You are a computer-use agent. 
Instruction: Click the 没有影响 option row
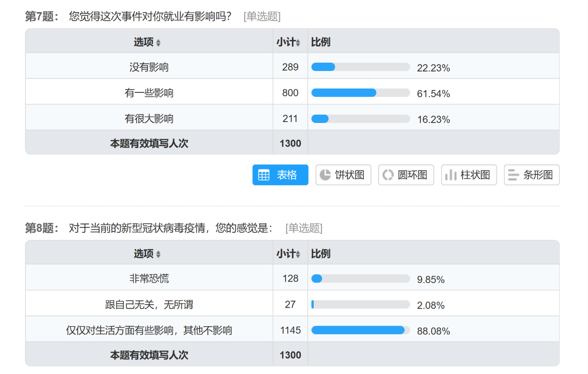coord(149,67)
